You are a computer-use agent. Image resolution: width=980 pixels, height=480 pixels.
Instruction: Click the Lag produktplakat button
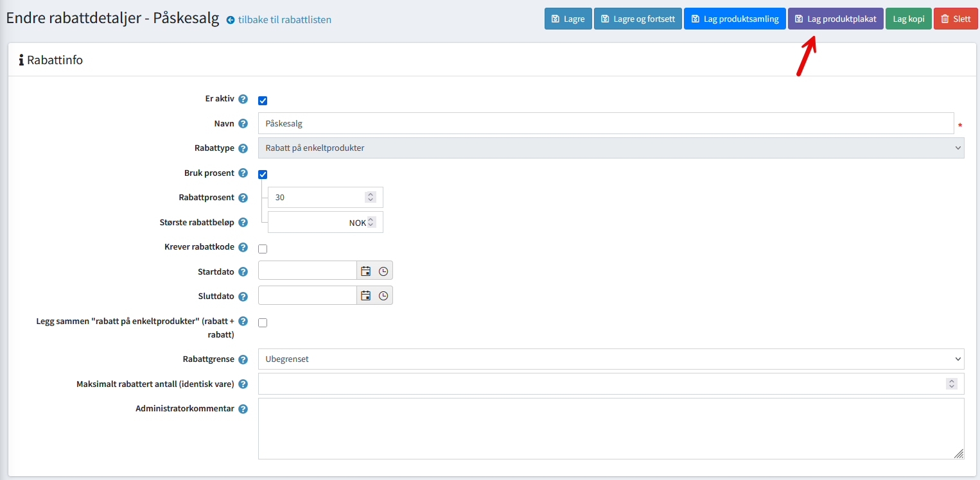coord(836,19)
